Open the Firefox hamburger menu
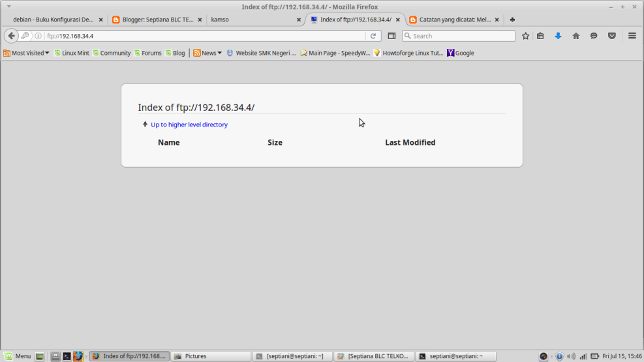644x362 pixels. (x=632, y=36)
